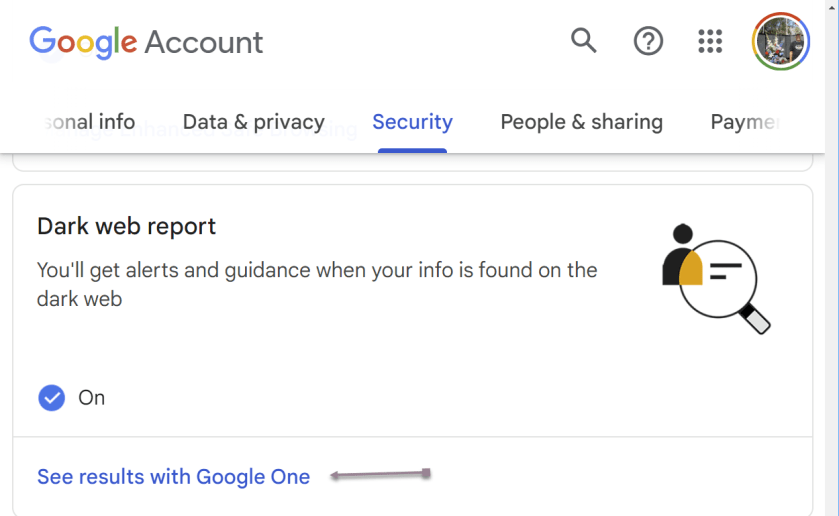The height and width of the screenshot is (516, 839).
Task: Click the Dark web report illustration
Action: [x=715, y=277]
